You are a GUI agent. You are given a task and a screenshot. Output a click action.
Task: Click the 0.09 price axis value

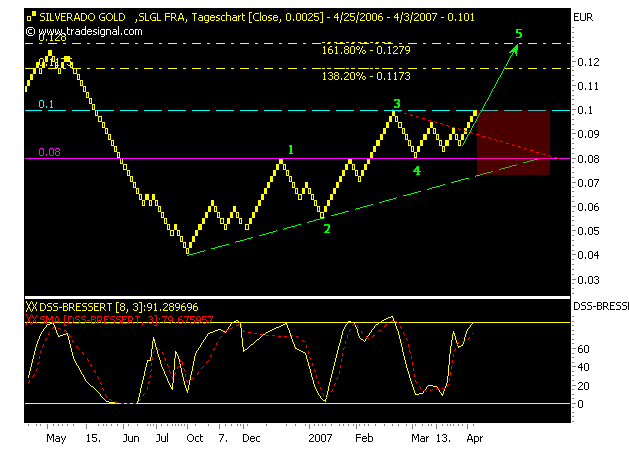588,134
